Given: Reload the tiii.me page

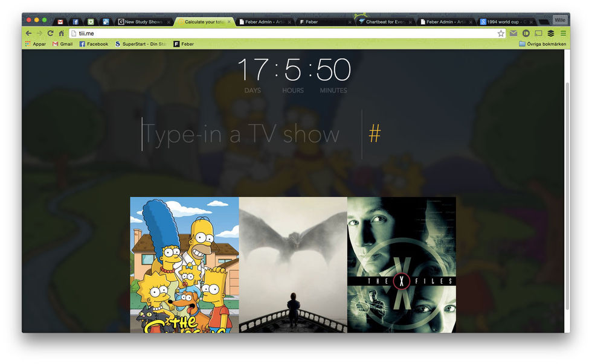Looking at the screenshot, I should [x=50, y=33].
